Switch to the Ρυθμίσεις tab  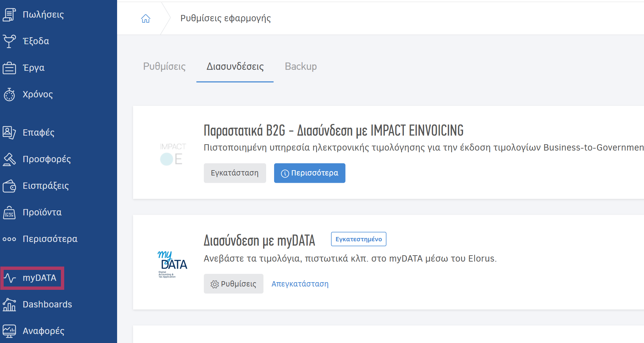click(x=164, y=66)
